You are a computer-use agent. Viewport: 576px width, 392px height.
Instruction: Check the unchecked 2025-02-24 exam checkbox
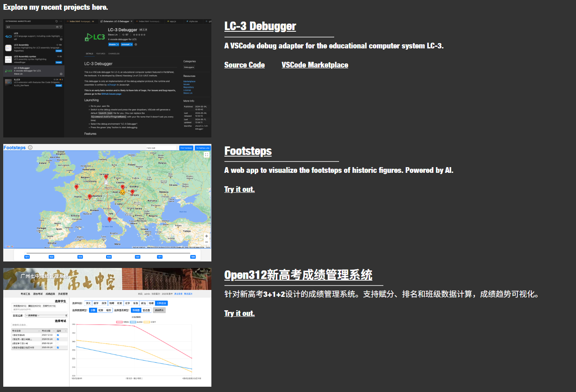[58, 343]
